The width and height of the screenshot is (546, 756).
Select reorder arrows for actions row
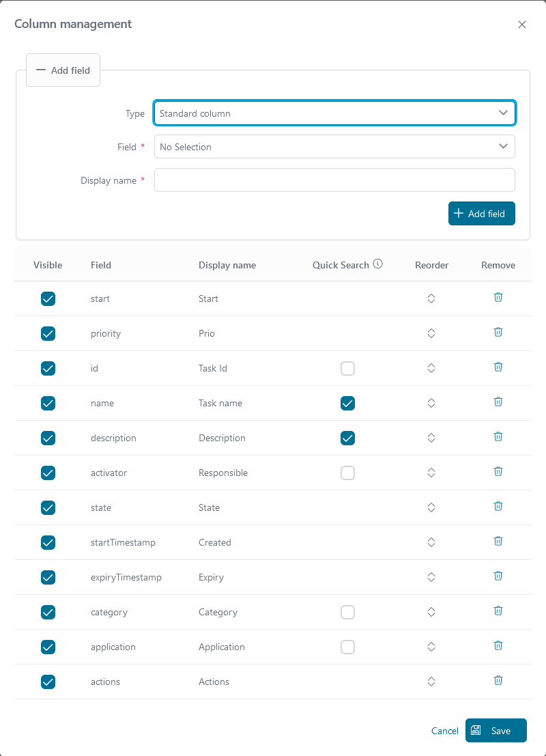point(431,682)
